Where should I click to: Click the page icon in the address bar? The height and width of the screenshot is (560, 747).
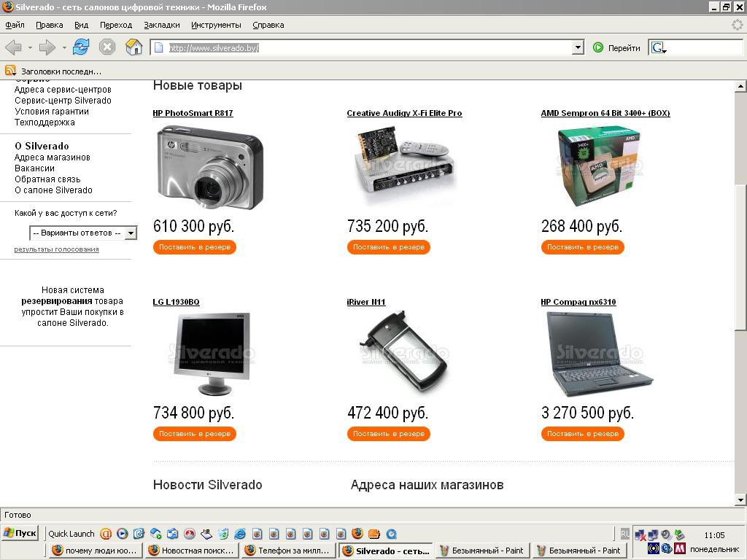tap(159, 47)
